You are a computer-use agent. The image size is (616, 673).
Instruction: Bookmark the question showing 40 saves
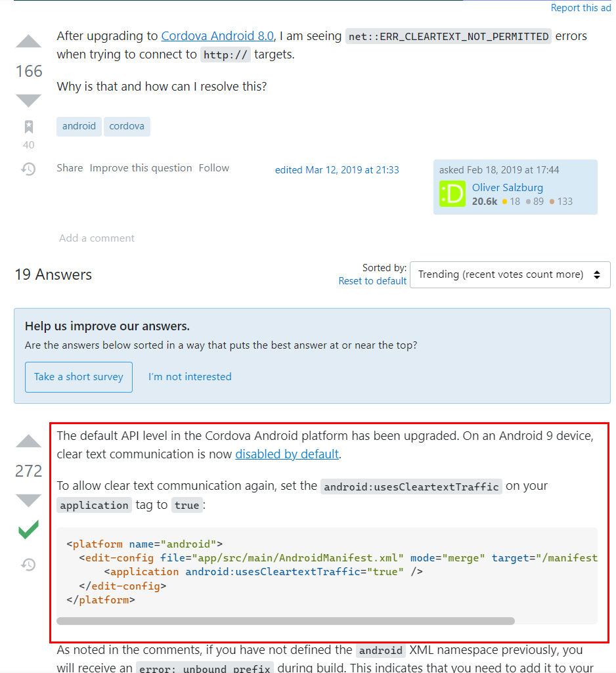point(29,127)
